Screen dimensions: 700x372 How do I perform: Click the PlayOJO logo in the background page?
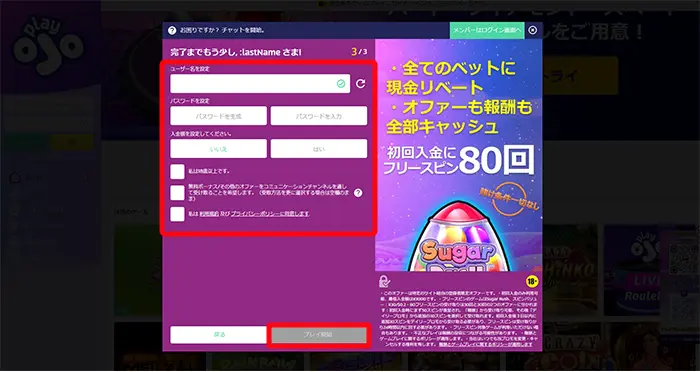[48, 47]
